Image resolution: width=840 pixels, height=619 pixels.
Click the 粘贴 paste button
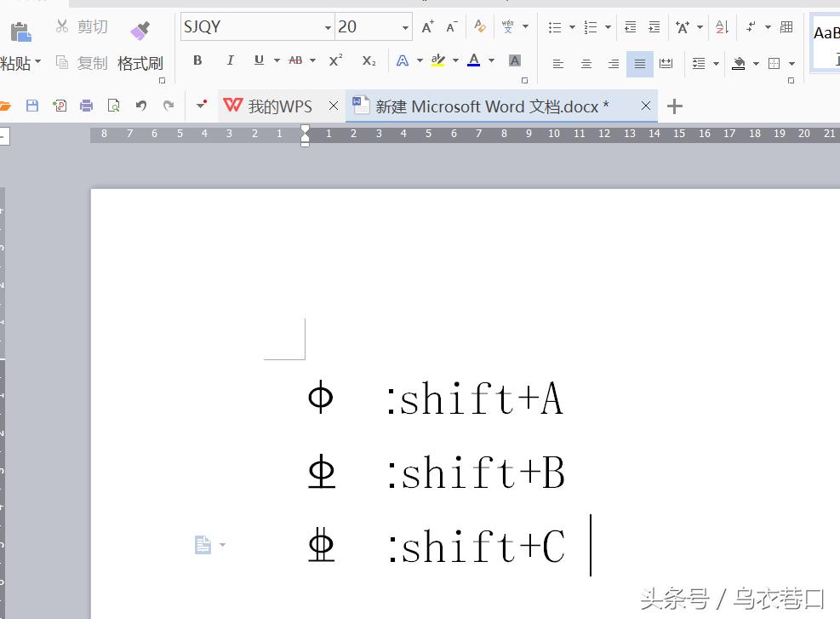pos(17,62)
